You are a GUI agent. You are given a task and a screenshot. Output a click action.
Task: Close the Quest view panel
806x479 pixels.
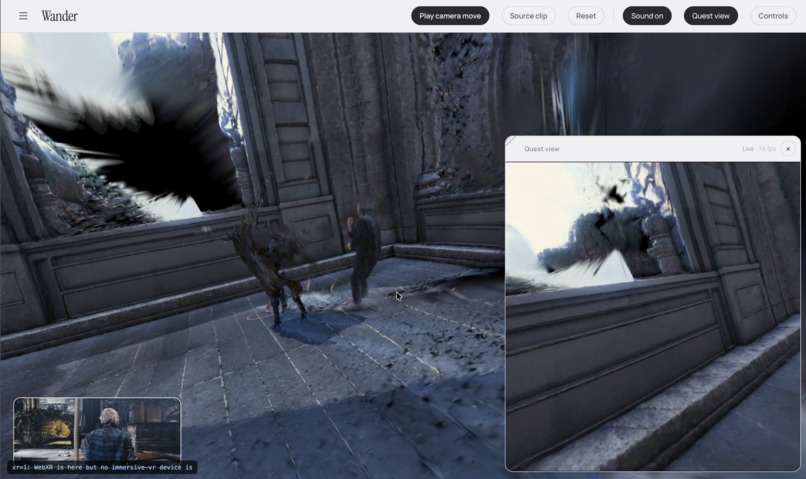787,149
